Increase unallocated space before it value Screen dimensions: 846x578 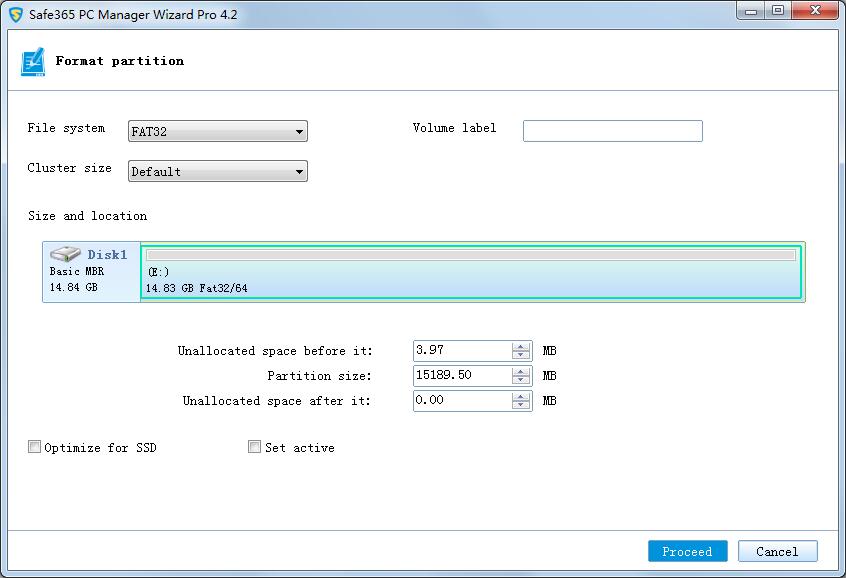tap(521, 346)
